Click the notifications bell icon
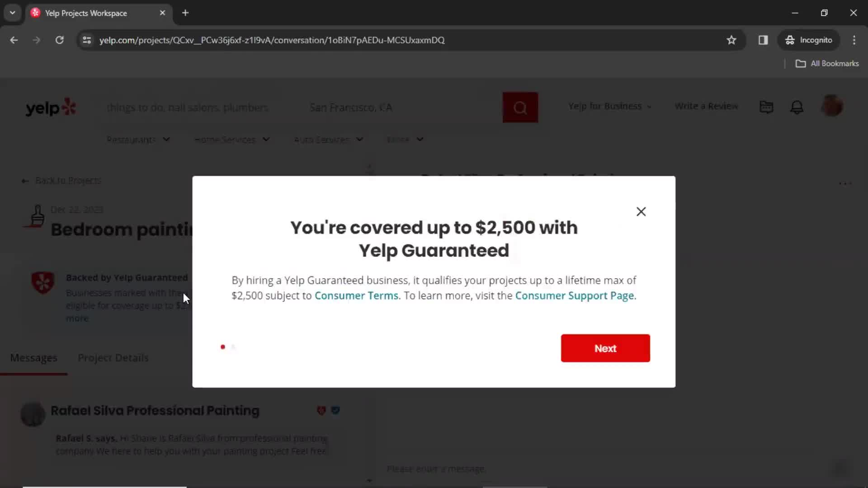868x488 pixels. tap(797, 106)
